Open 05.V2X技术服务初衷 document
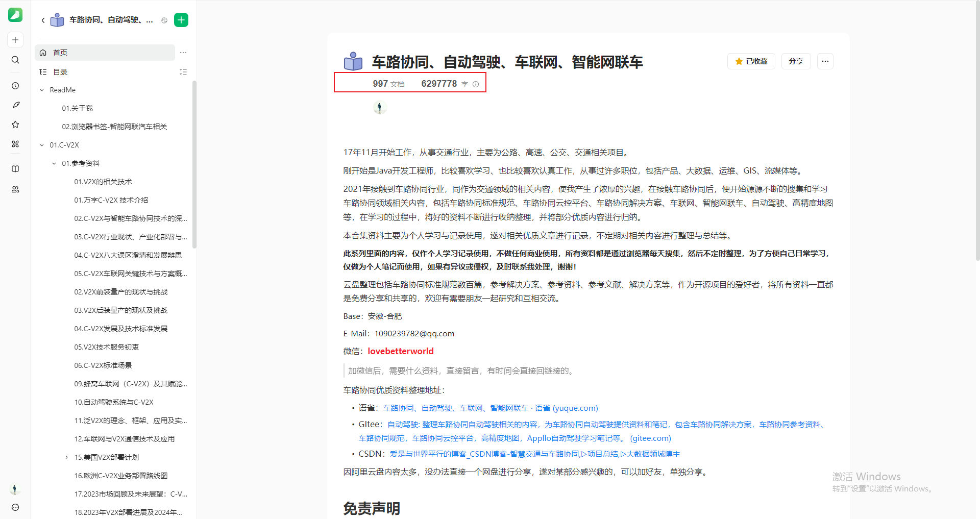Screen dimensions: 980x519 (106, 347)
